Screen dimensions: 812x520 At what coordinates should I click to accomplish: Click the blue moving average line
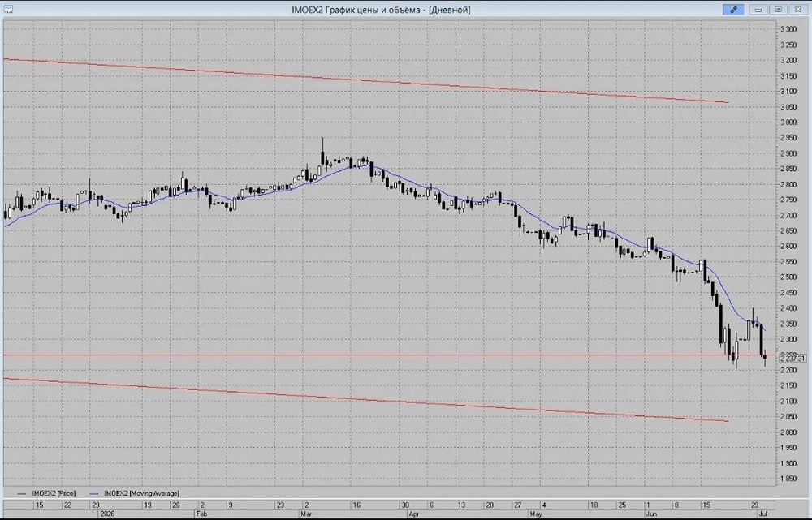[x=538, y=218]
